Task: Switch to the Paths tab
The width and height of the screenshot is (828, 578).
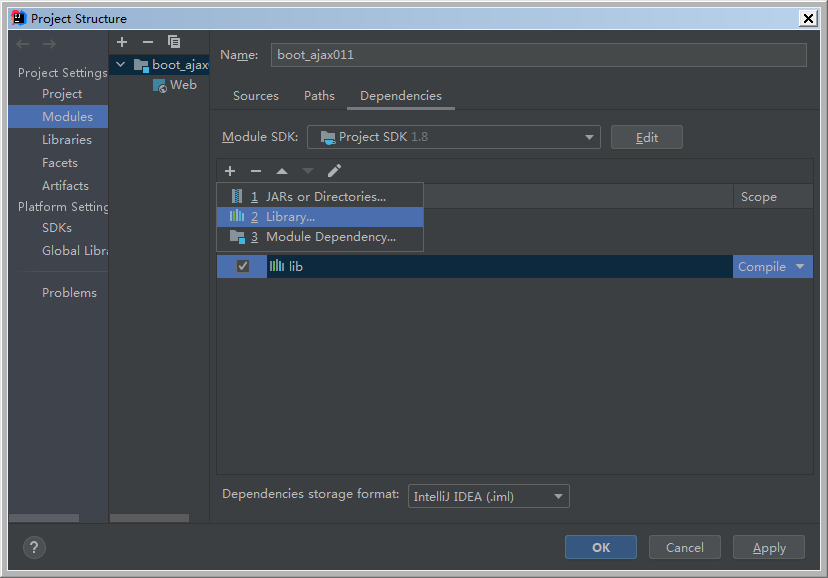Action: pos(319,96)
